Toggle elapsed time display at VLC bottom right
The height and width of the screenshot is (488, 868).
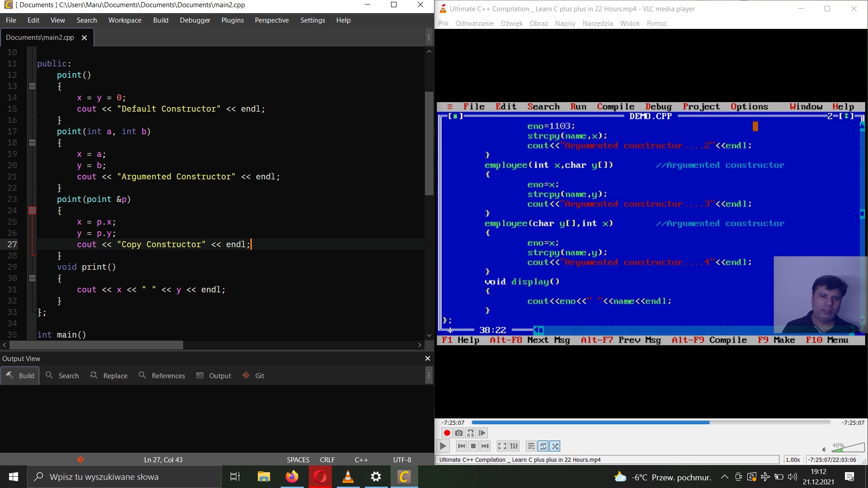(832, 460)
